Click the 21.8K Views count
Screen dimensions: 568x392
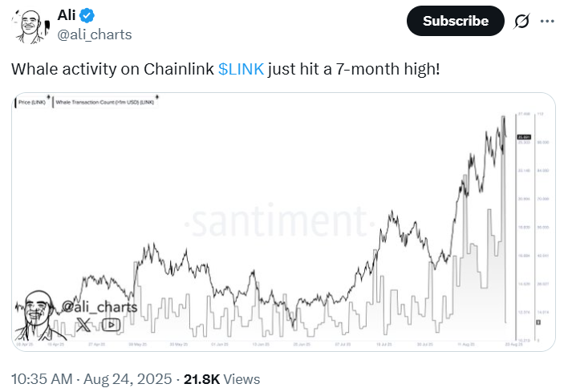(221, 379)
